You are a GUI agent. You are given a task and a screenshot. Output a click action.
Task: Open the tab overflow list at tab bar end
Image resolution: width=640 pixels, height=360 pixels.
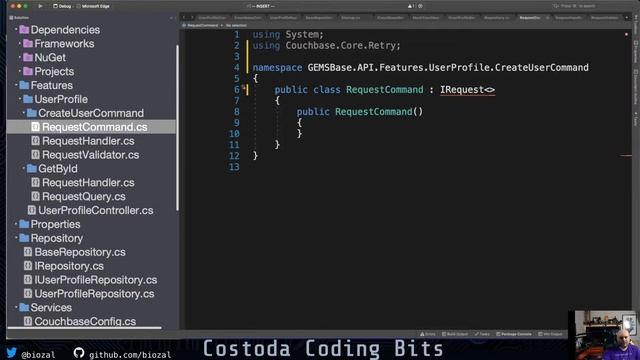coord(627,18)
